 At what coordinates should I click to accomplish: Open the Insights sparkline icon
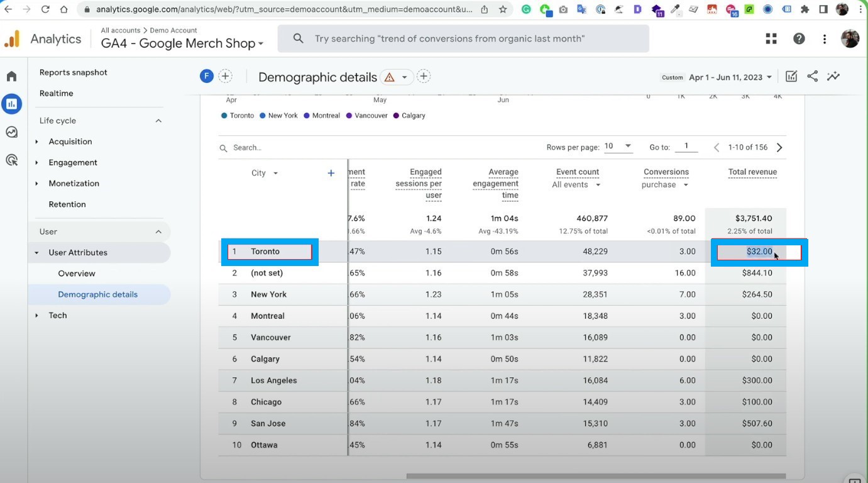(833, 76)
